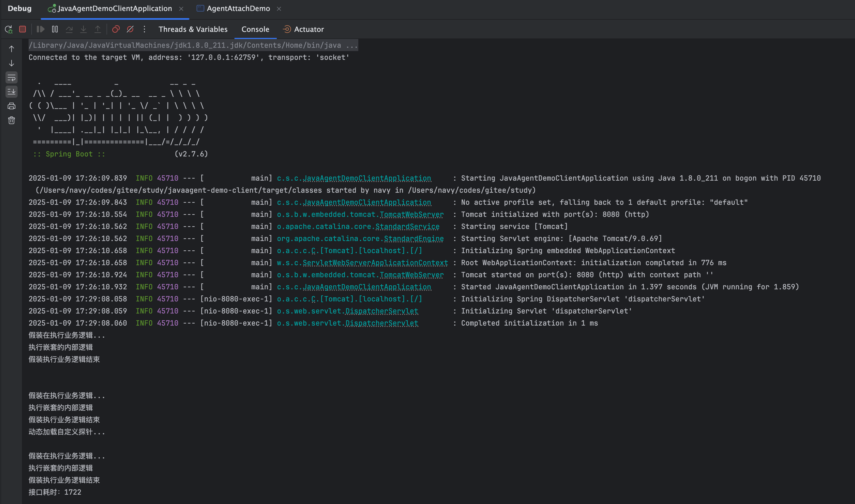The image size is (855, 504).
Task: Clear all console output
Action: [x=12, y=120]
